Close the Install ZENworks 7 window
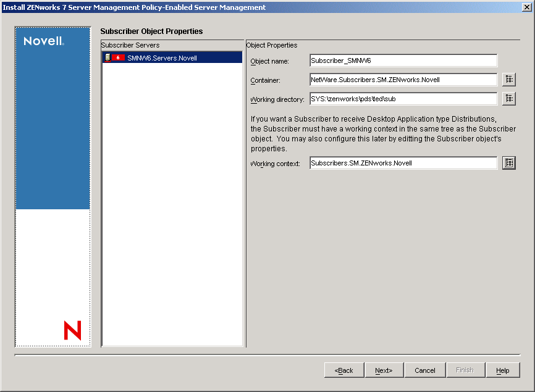 [x=527, y=7]
